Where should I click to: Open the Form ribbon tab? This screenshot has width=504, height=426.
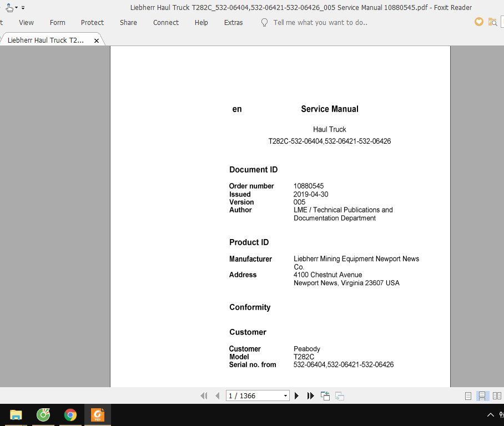58,23
